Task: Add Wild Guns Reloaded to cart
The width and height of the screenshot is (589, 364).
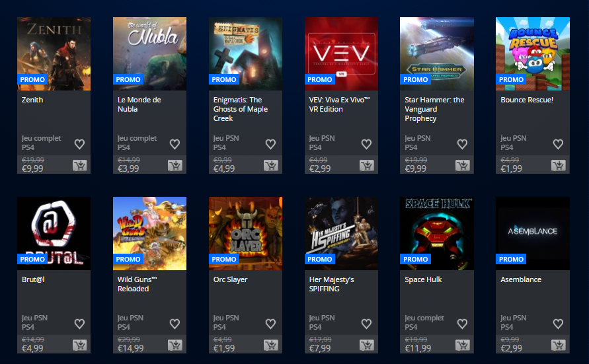Action: point(175,346)
